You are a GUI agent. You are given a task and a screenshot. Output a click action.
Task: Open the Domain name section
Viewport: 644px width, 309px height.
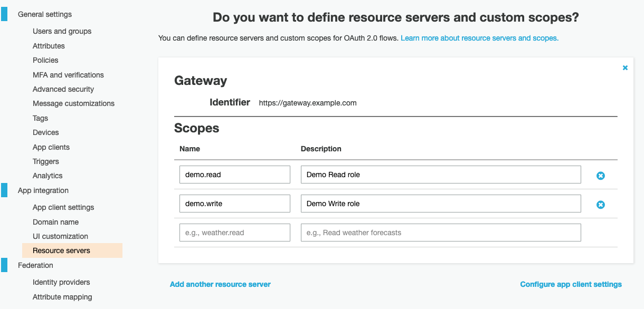pyautogui.click(x=55, y=221)
